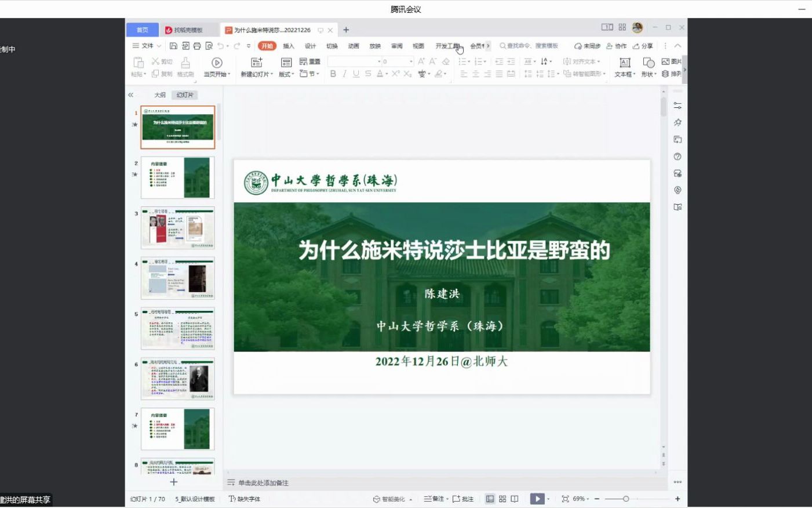Screen dimensions: 812x508
Task: Open the Help icon in right sidebar
Action: pos(678,157)
